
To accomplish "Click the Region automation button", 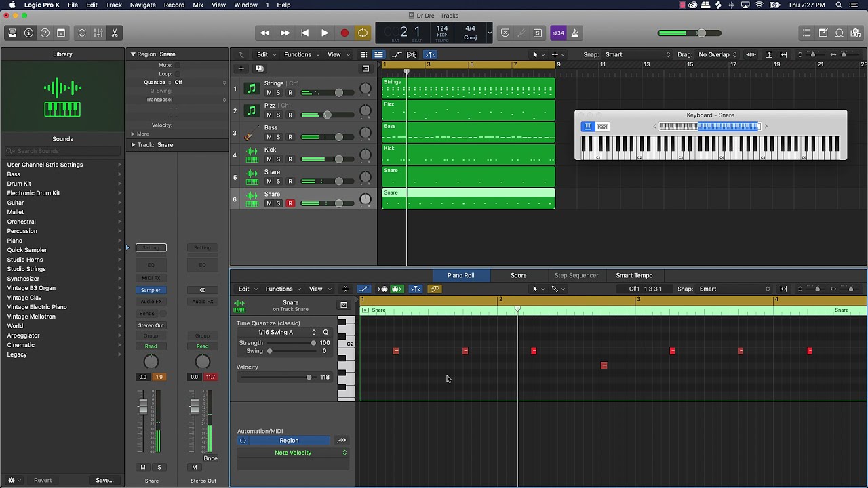I will (x=289, y=441).
